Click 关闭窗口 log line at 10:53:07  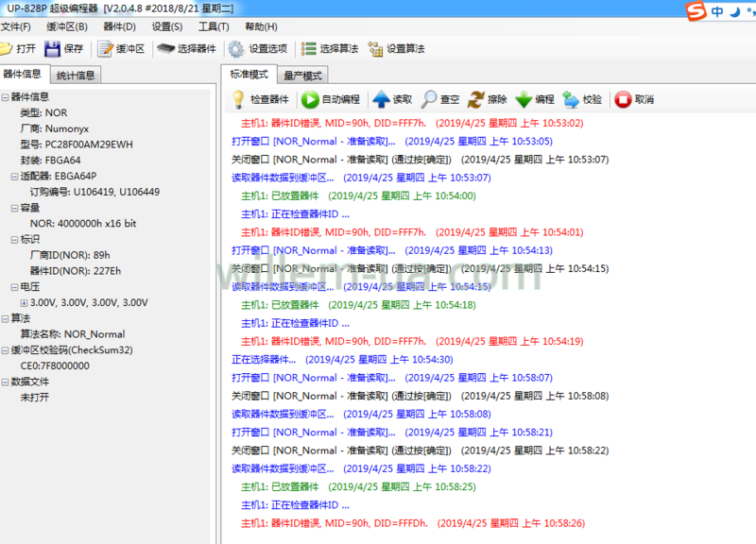click(420, 160)
